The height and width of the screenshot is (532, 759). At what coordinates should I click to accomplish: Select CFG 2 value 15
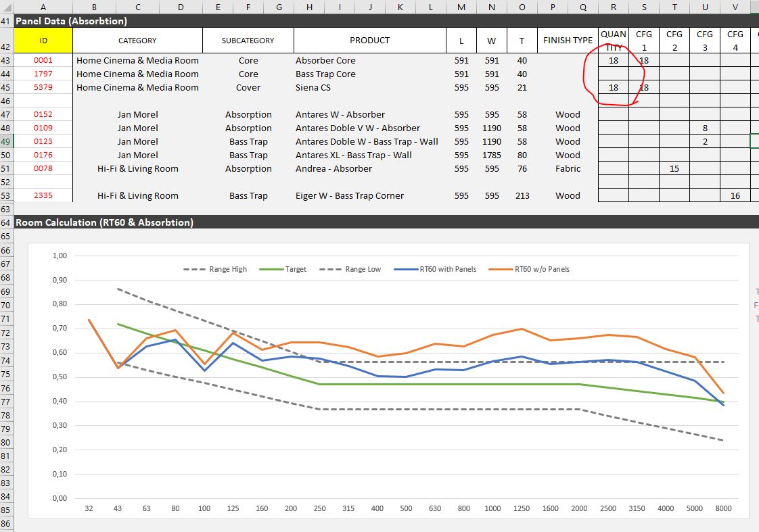(x=674, y=169)
